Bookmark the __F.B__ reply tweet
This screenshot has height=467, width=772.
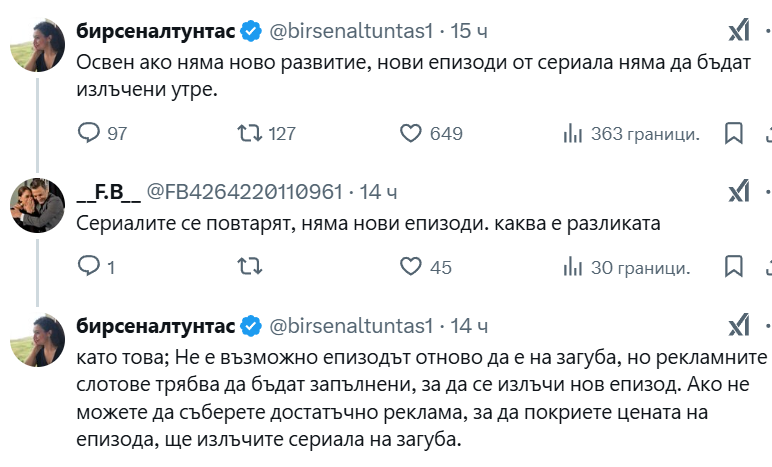[733, 267]
